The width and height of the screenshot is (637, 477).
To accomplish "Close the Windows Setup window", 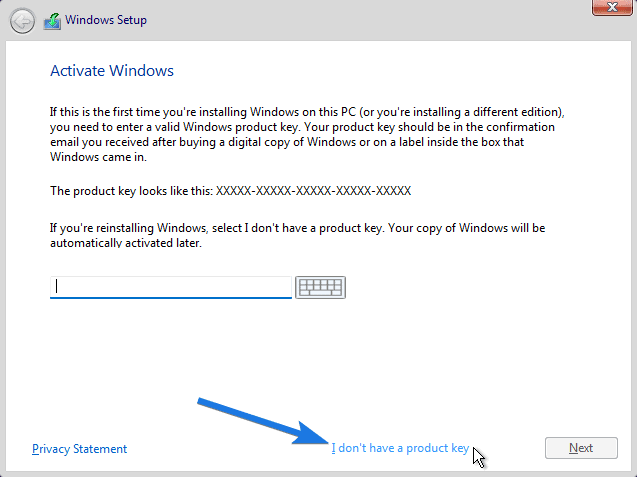I will coord(612,7).
